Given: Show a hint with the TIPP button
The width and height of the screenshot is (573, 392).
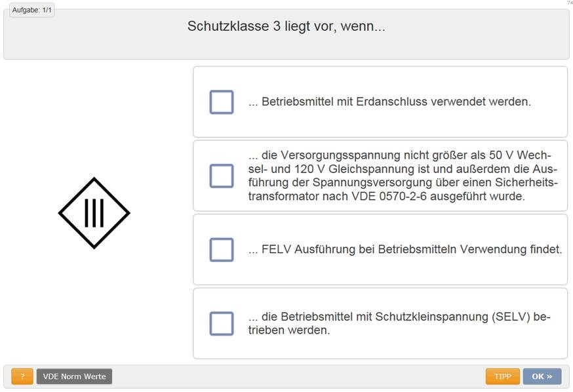Looking at the screenshot, I should pyautogui.click(x=502, y=376).
